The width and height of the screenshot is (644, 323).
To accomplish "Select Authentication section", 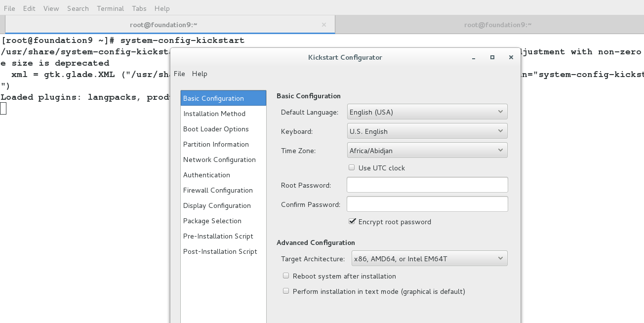I will (x=223, y=175).
